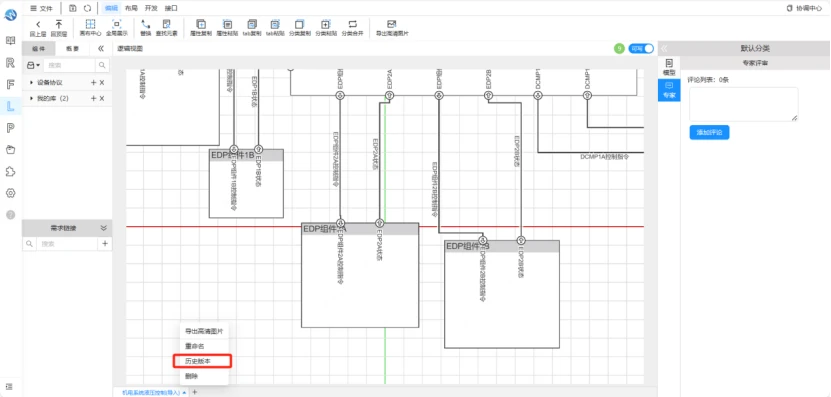Open the library type dropdown beside search
The width and height of the screenshot is (831, 397).
click(33, 65)
